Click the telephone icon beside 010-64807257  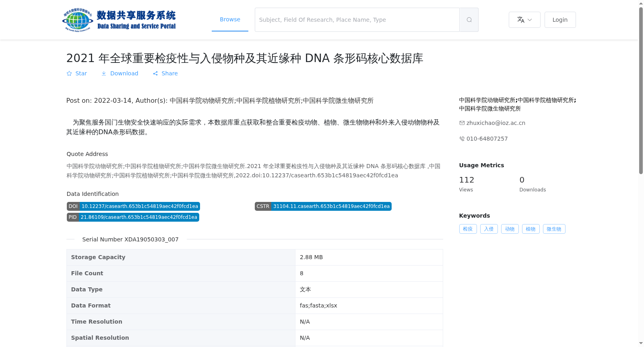pos(462,139)
